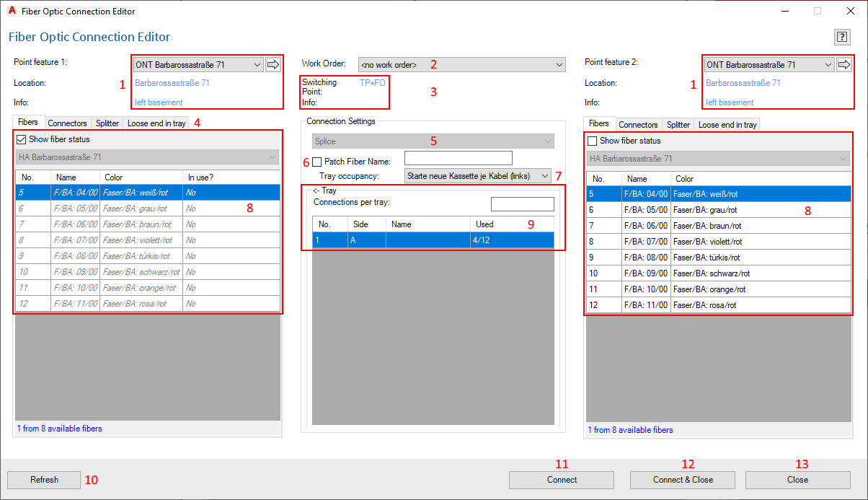This screenshot has width=868, height=500.
Task: Select left fiber row 9 türkis/rot
Action: [148, 256]
